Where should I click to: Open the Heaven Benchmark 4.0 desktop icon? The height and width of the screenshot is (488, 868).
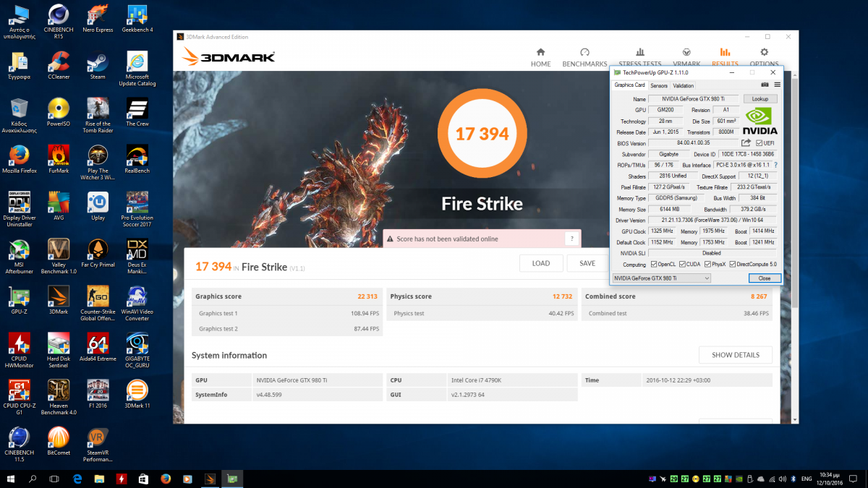[59, 398]
